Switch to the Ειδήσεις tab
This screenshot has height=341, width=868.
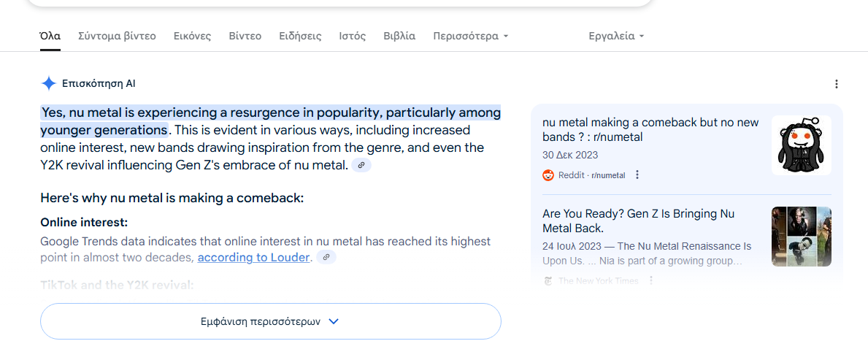[300, 37]
